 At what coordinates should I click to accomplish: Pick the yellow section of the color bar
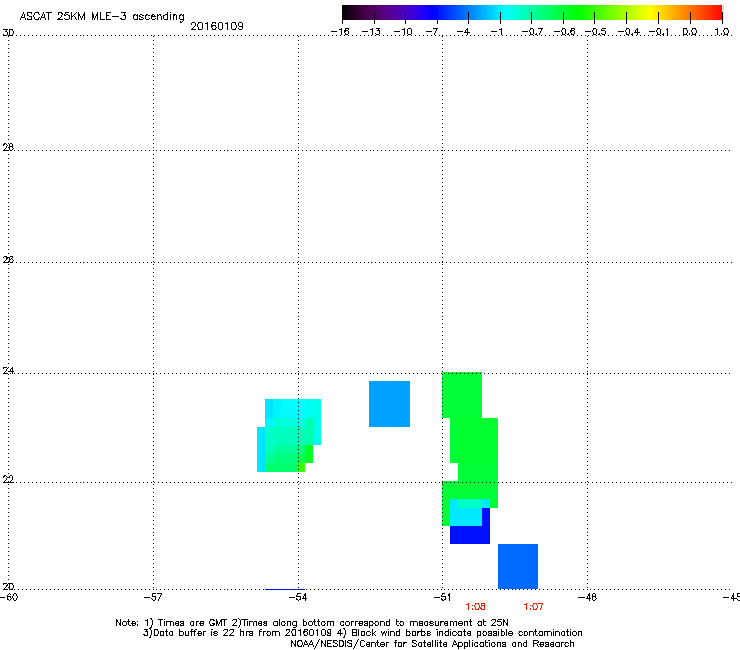pos(652,13)
